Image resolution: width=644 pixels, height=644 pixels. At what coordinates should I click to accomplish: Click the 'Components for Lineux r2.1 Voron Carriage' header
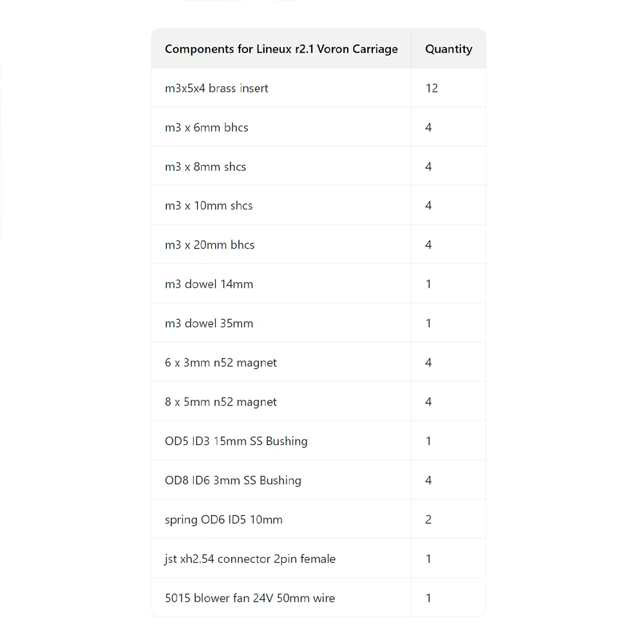(281, 49)
